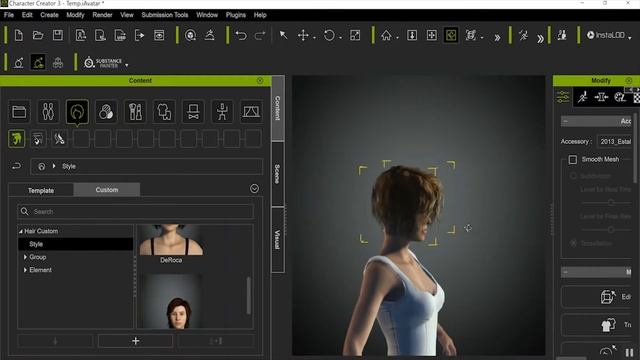Open the Create menu
This screenshot has width=640, height=360.
[x=49, y=15]
